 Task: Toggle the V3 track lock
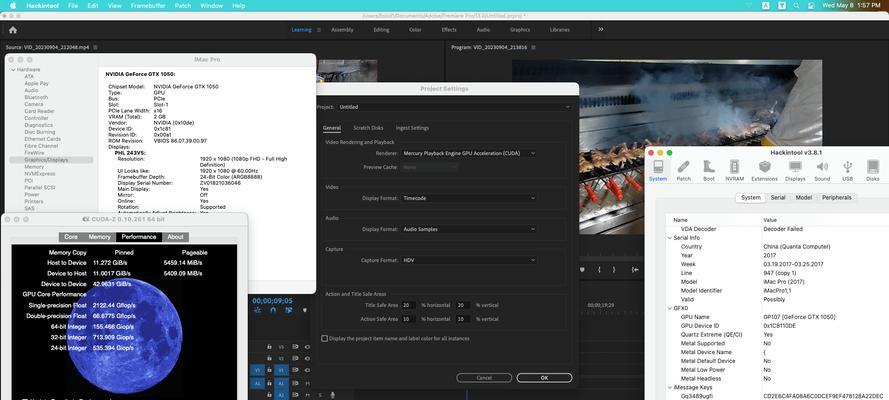pos(269,347)
